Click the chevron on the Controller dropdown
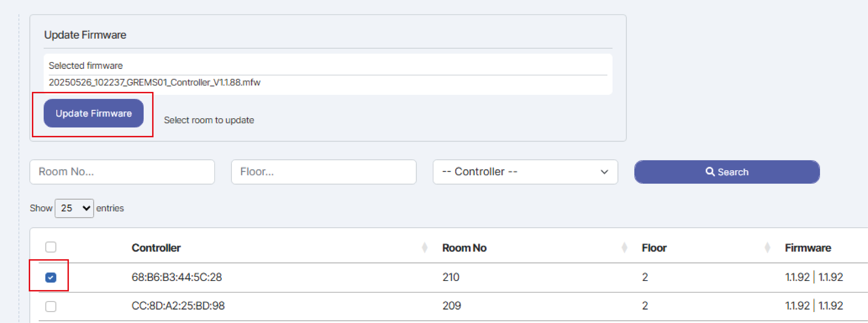Image resolution: width=868 pixels, height=323 pixels. coord(603,172)
